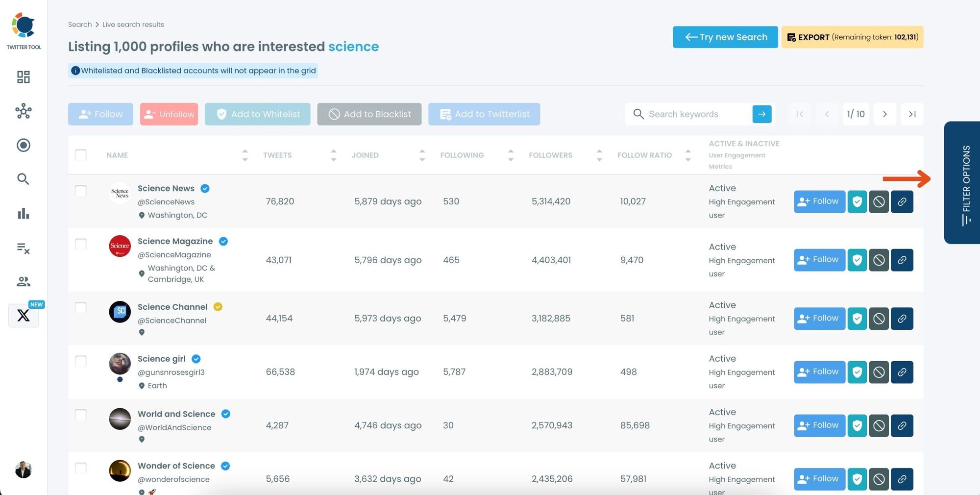Screen dimensions: 980x495
Task: Open the bar chart analytics icon
Action: tap(23, 213)
